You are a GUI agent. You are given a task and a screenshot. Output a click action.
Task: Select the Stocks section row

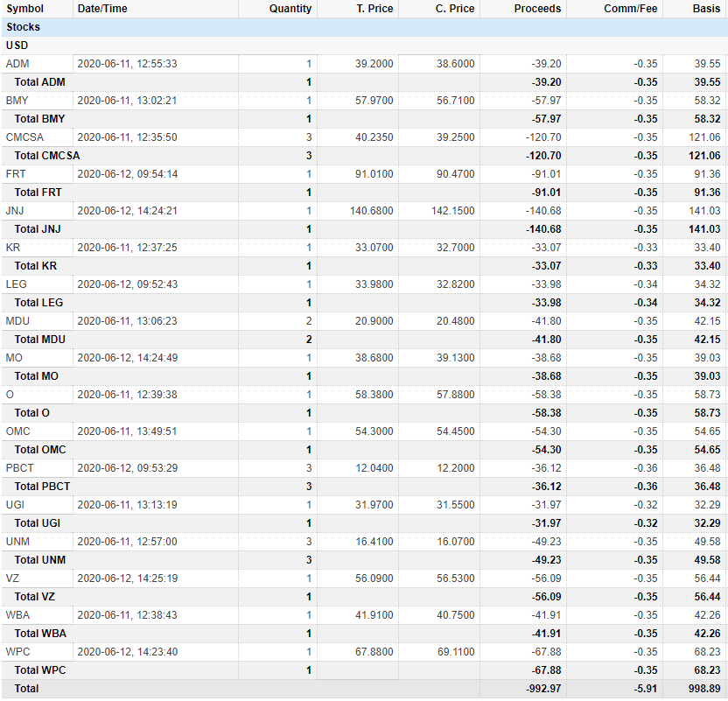tap(364, 27)
